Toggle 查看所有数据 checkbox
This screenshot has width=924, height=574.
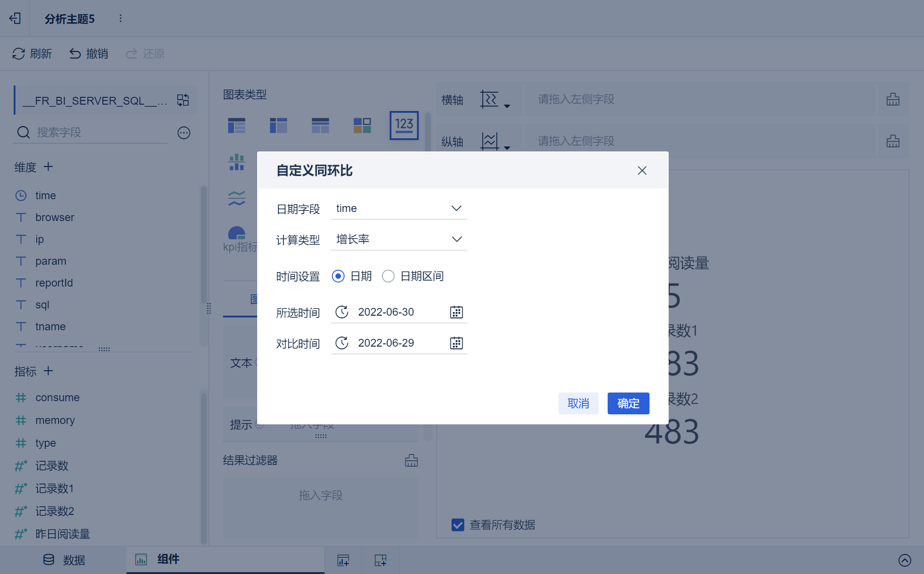coord(458,525)
